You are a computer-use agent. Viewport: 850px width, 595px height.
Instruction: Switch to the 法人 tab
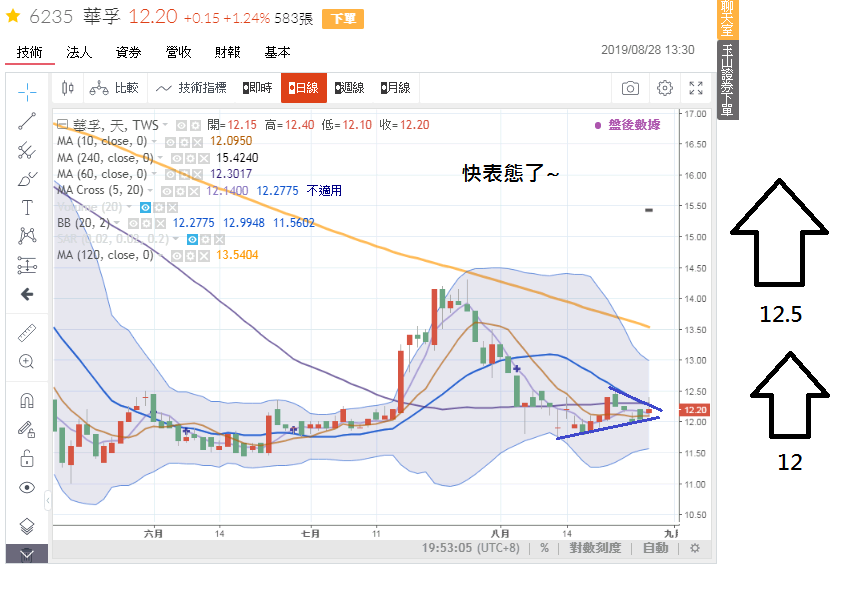[79, 52]
